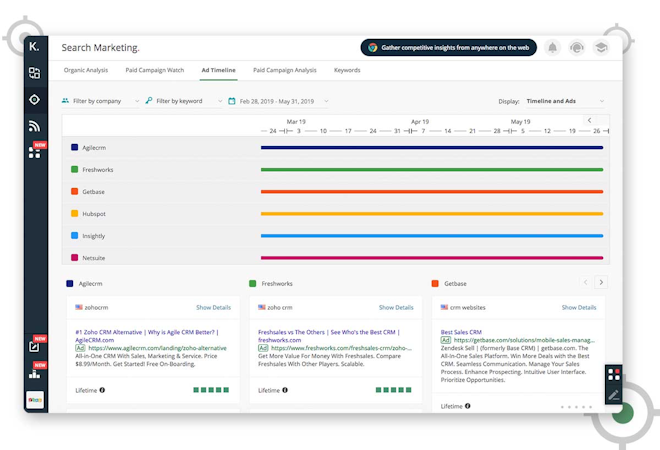Open the support headset icon
Viewport: 660px width, 450px height.
[577, 47]
